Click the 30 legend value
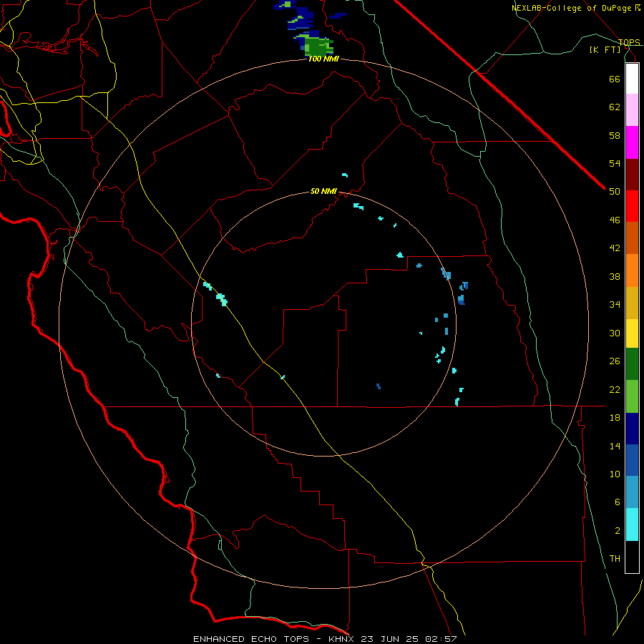The width and height of the screenshot is (644, 644). 615,333
